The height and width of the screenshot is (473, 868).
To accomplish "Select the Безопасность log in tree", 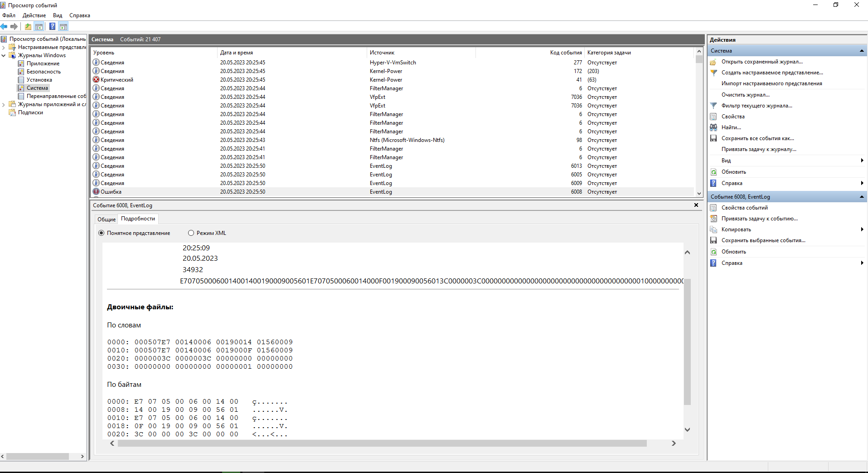I will coord(44,72).
